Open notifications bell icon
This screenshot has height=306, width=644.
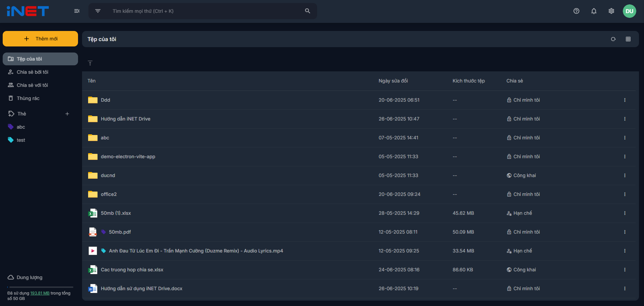(594, 11)
